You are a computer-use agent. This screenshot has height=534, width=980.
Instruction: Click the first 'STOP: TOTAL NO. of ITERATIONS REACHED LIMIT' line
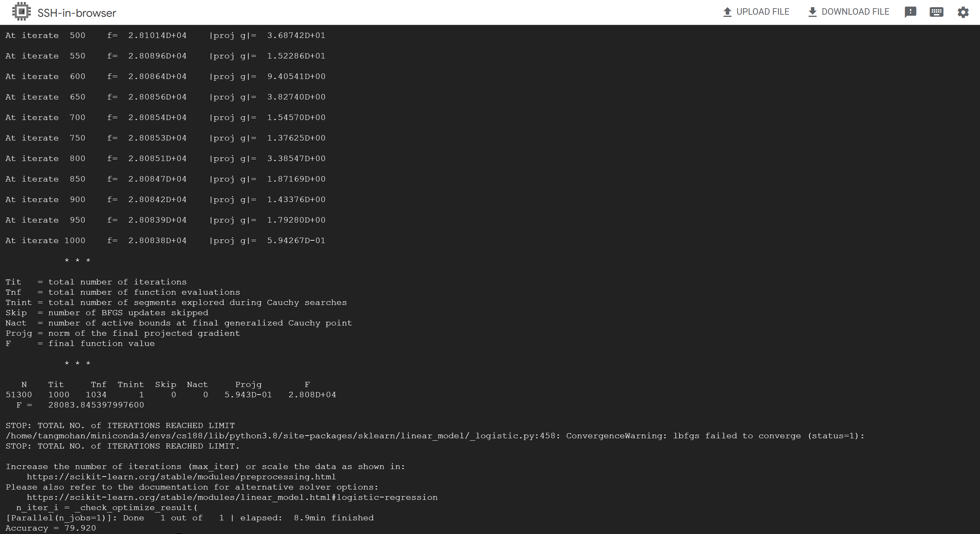click(x=120, y=426)
